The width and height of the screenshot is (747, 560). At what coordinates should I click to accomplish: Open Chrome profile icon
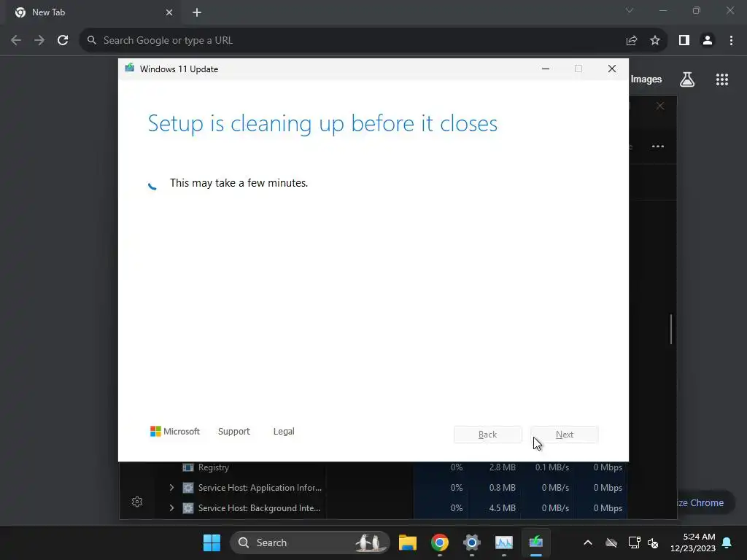pyautogui.click(x=708, y=41)
